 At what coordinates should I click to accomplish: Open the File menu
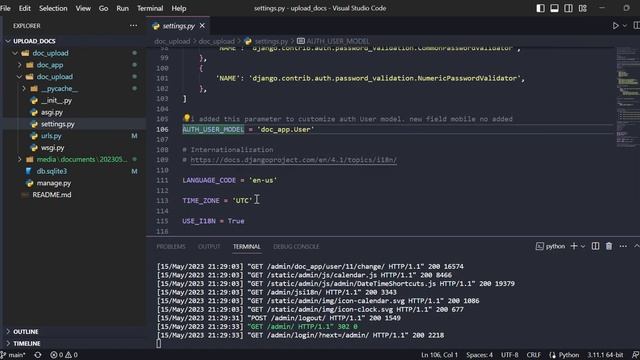pyautogui.click(x=6, y=8)
